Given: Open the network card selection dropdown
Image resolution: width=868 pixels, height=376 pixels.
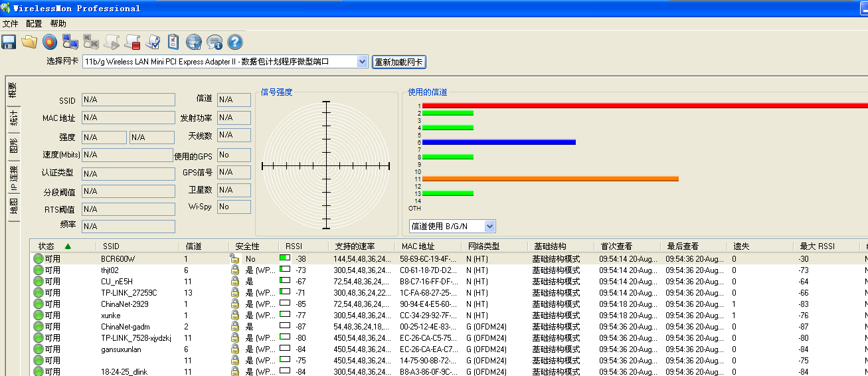Looking at the screenshot, I should (362, 62).
